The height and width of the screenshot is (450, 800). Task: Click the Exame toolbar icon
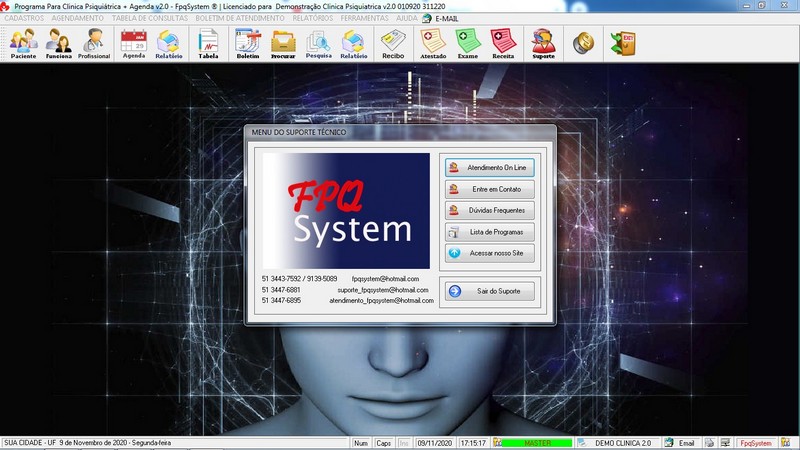click(468, 44)
